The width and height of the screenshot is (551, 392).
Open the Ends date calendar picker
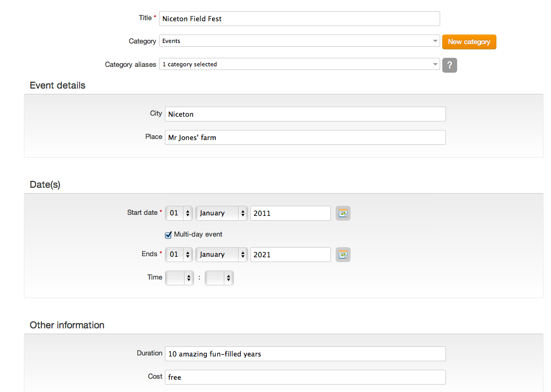tap(343, 255)
